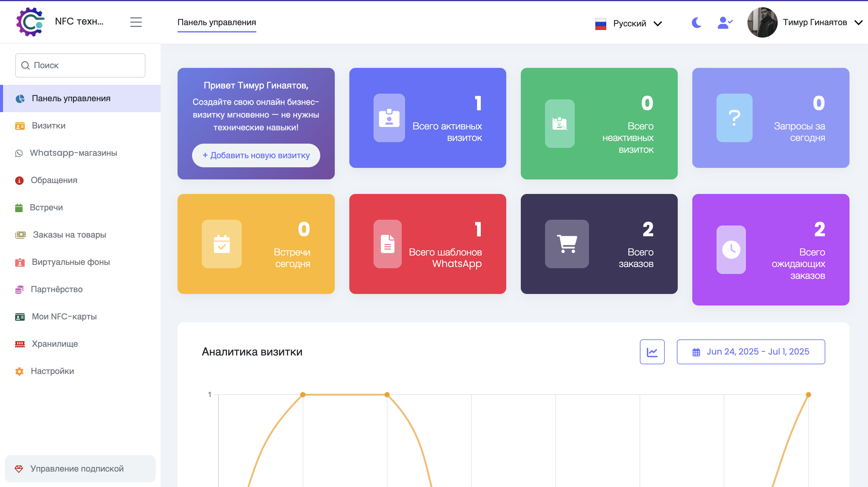Click the document icon in WhatsApp templates card
Screen dimensions: 868x487
pos(387,244)
